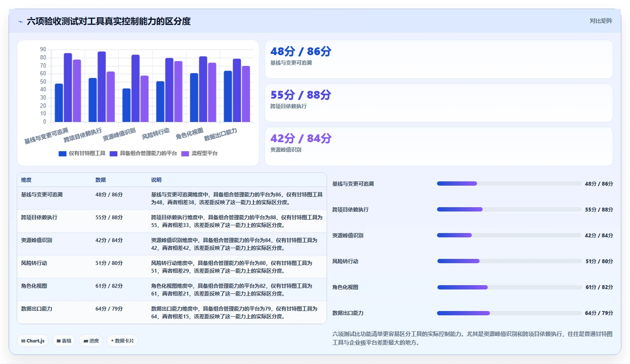Toggle the 仅有甘特图工具 legend series

click(82, 153)
